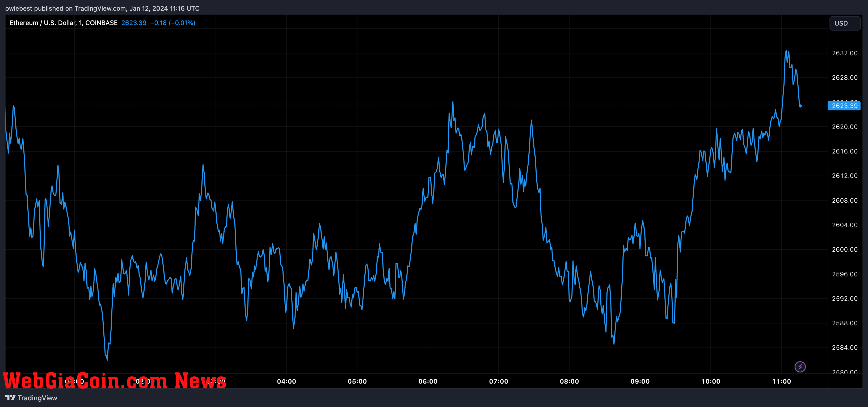Click the TradingView text link
The height and width of the screenshot is (407, 868).
pos(37,398)
